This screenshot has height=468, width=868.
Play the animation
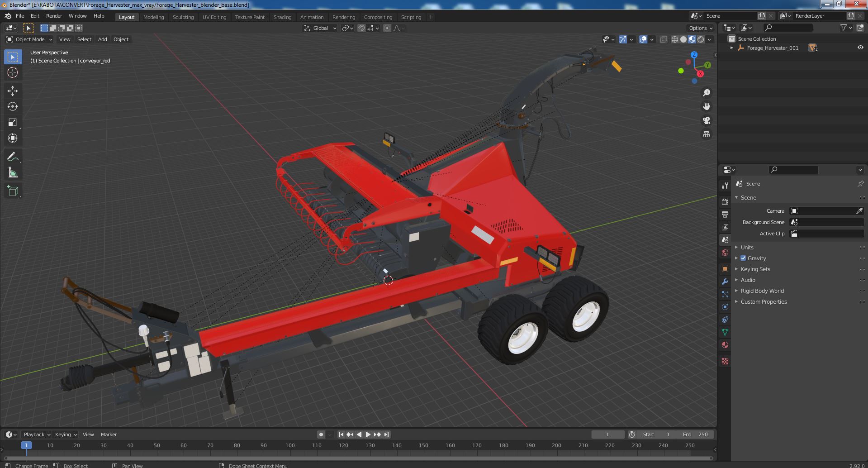coord(368,435)
